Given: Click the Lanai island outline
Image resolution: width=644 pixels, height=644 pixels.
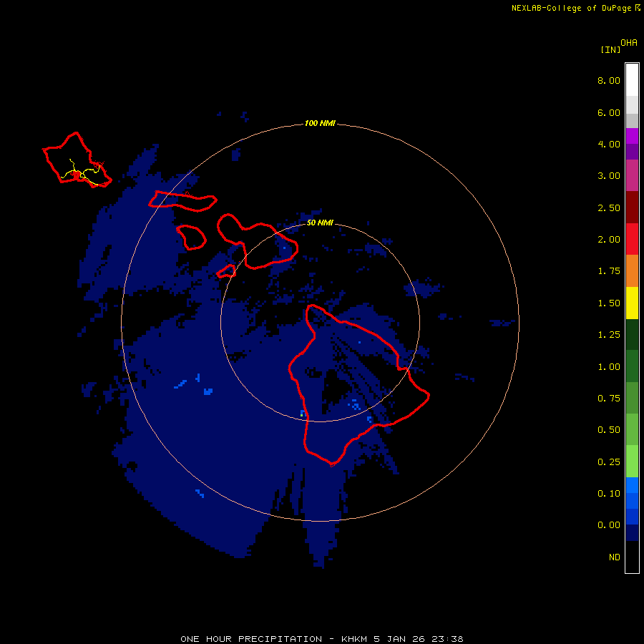Looking at the screenshot, I should 191,238.
